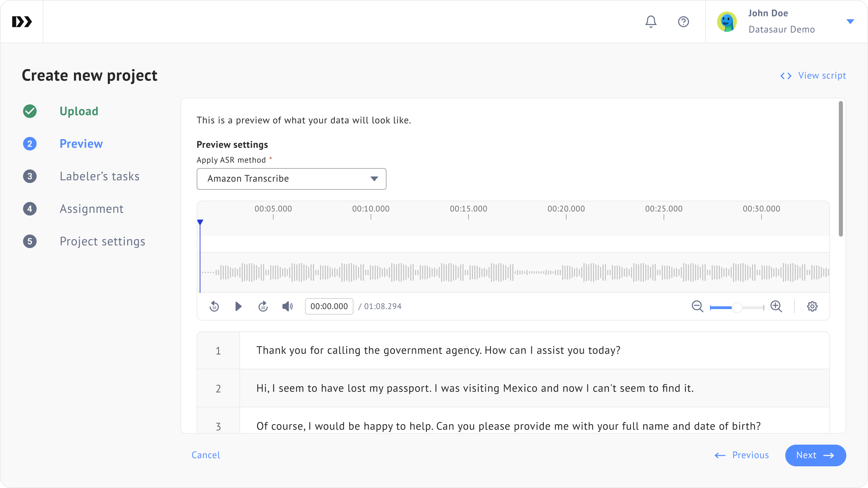The image size is (868, 488).
Task: Open audio player settings gear
Action: pyautogui.click(x=812, y=306)
